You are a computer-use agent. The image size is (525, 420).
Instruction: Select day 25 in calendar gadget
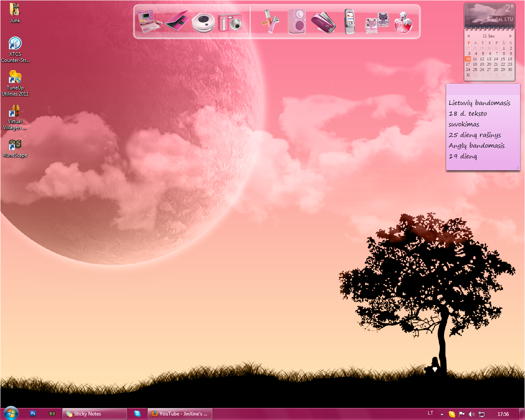click(x=475, y=70)
